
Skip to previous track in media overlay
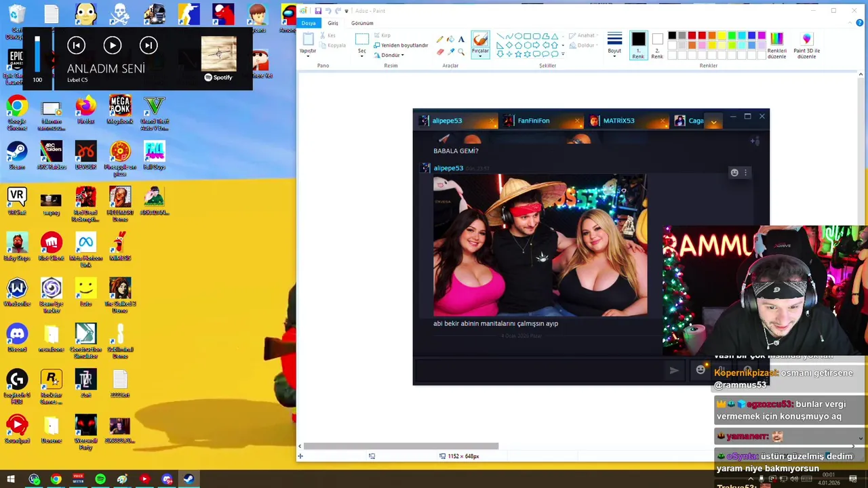76,45
